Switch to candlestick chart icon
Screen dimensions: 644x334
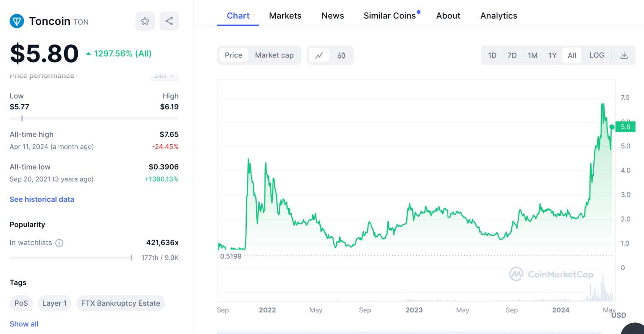coord(341,55)
